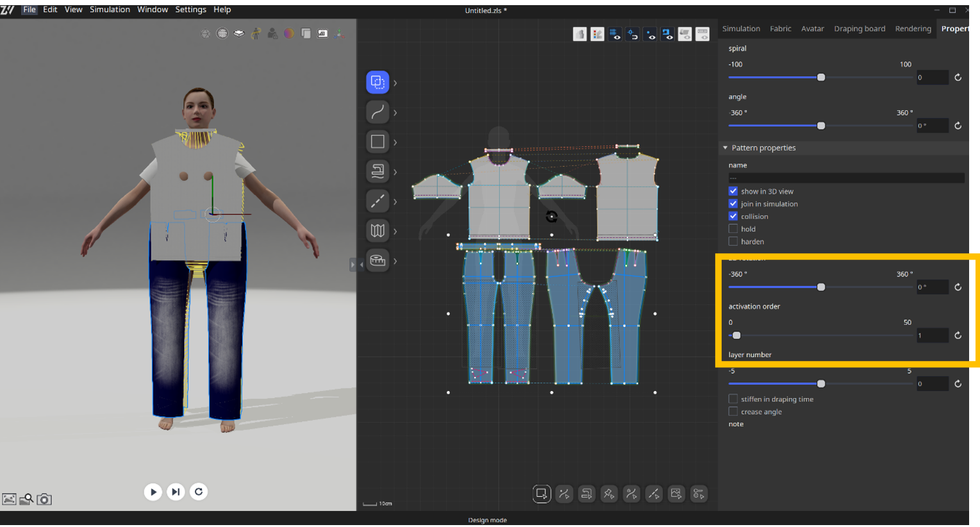Expand the tape measure tool options chevron

395,261
